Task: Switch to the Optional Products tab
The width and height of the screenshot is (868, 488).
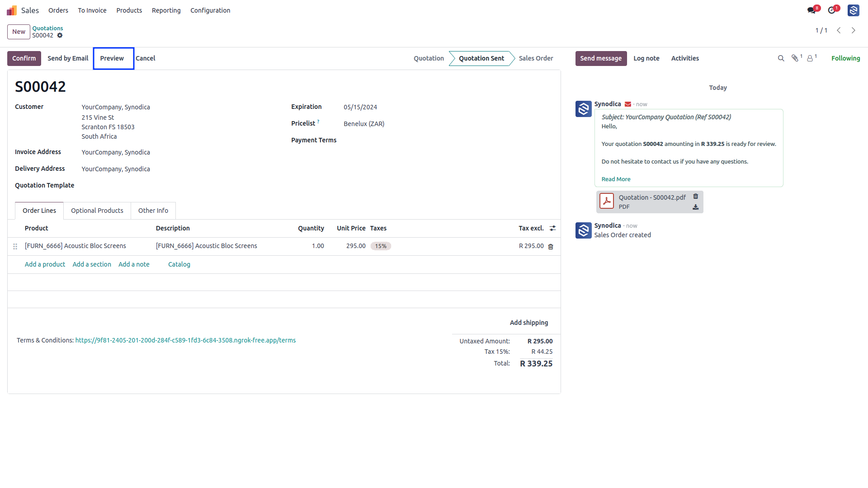Action: pos(97,211)
